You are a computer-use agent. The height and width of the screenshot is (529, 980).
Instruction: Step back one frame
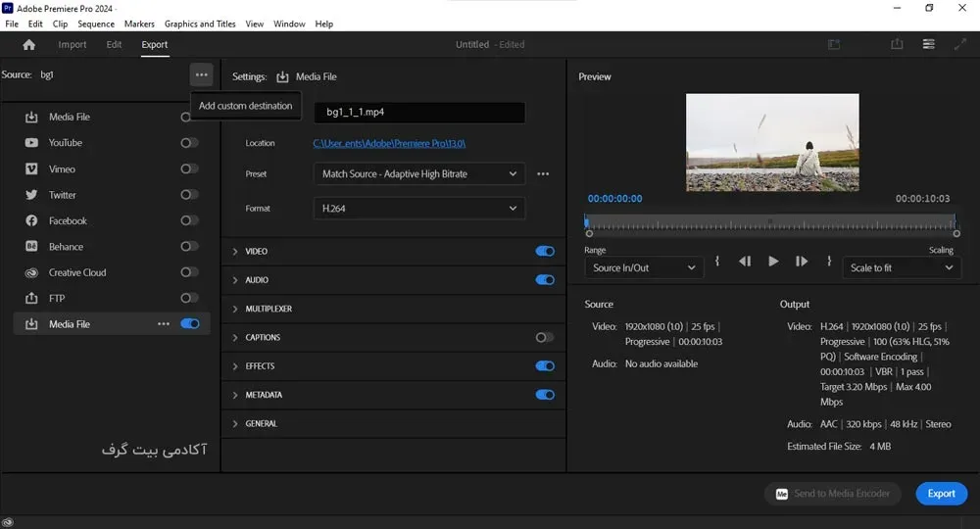click(x=745, y=261)
